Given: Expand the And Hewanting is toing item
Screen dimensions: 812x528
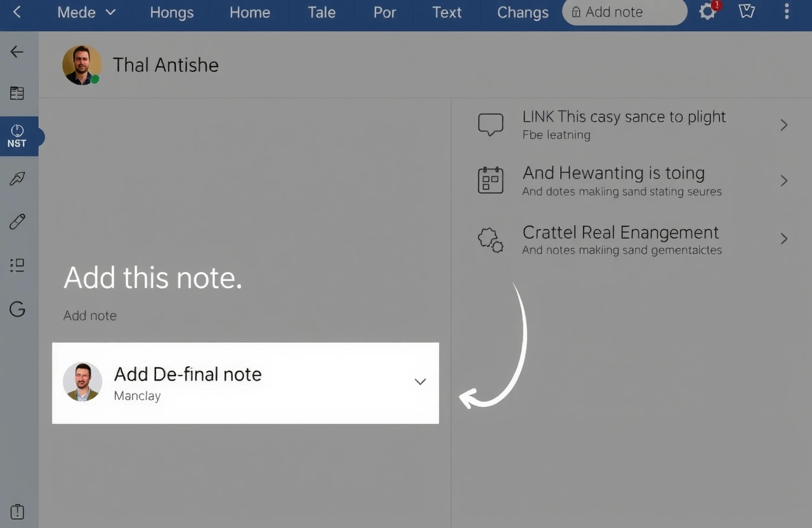Looking at the screenshot, I should [784, 181].
